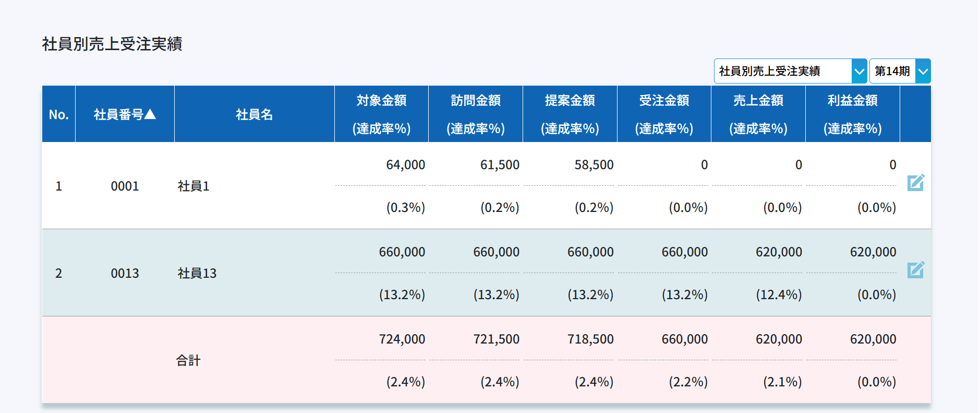Click the 利益金額 column header

click(x=852, y=101)
